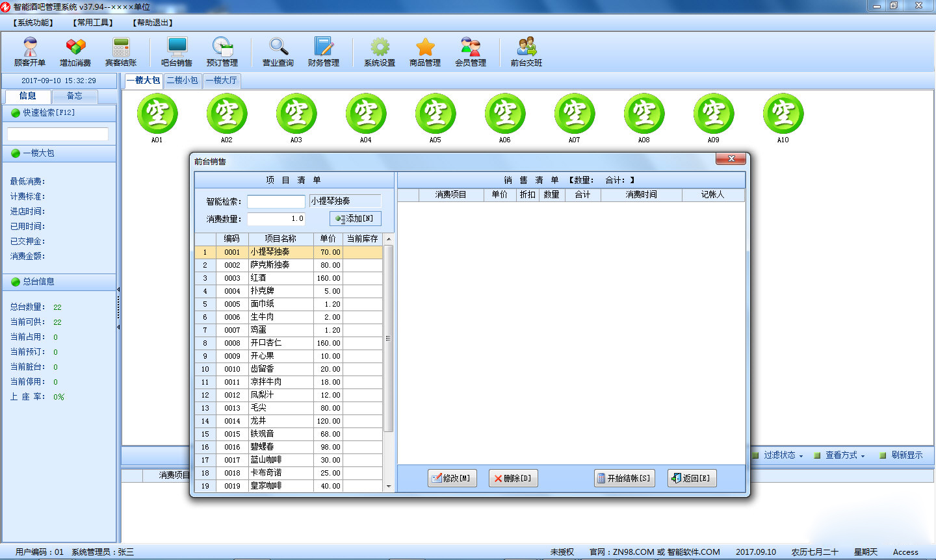Switch to the 备忘 side tab

pos(75,96)
